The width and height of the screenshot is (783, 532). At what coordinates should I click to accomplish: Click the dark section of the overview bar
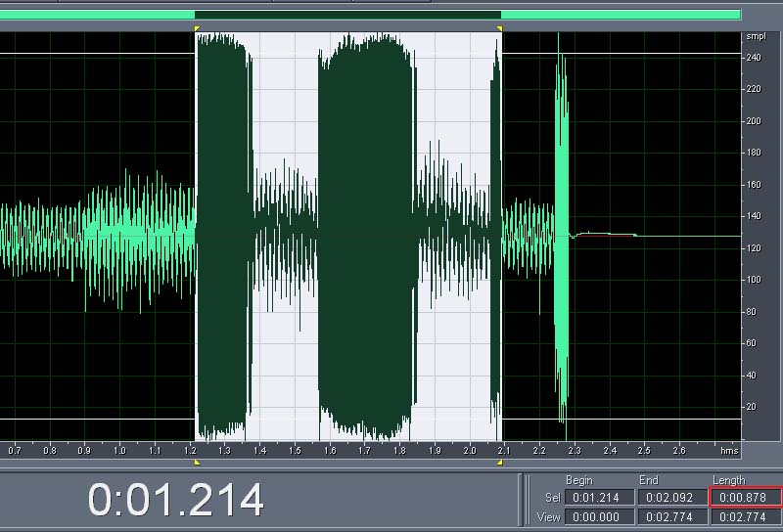click(x=347, y=15)
